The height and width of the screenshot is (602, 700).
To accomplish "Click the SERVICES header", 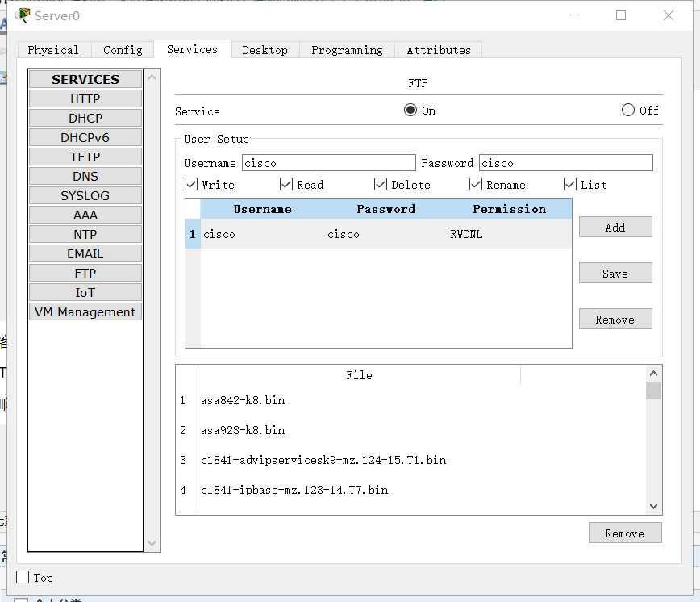I will [85, 79].
